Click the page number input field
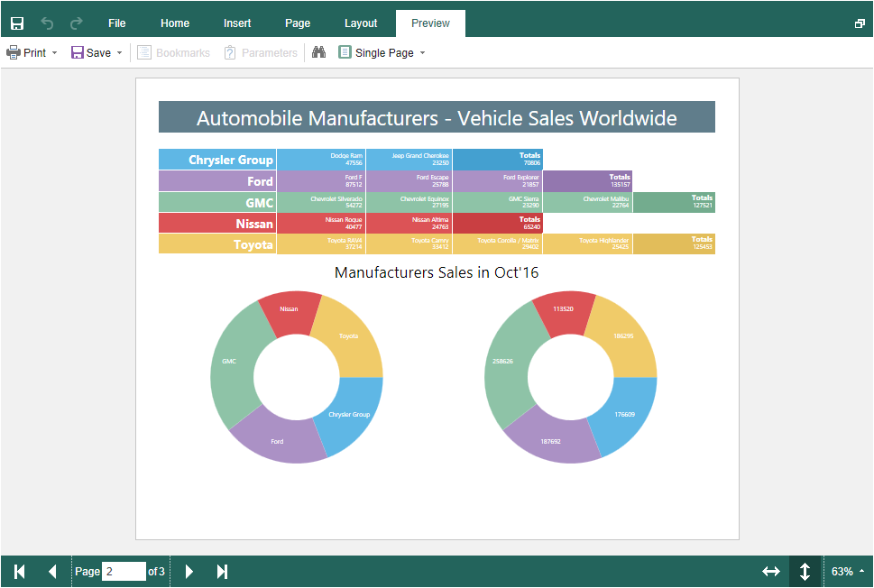Viewport: 874px width, 588px height. click(124, 571)
